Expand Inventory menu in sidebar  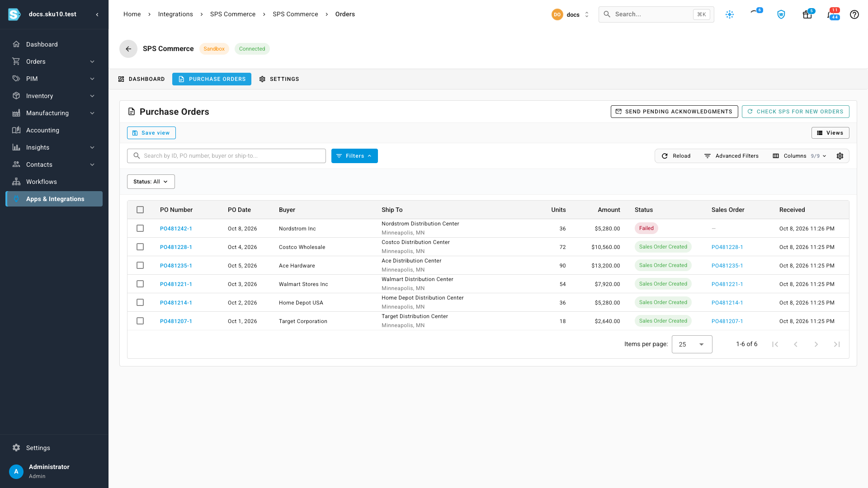pyautogui.click(x=54, y=96)
